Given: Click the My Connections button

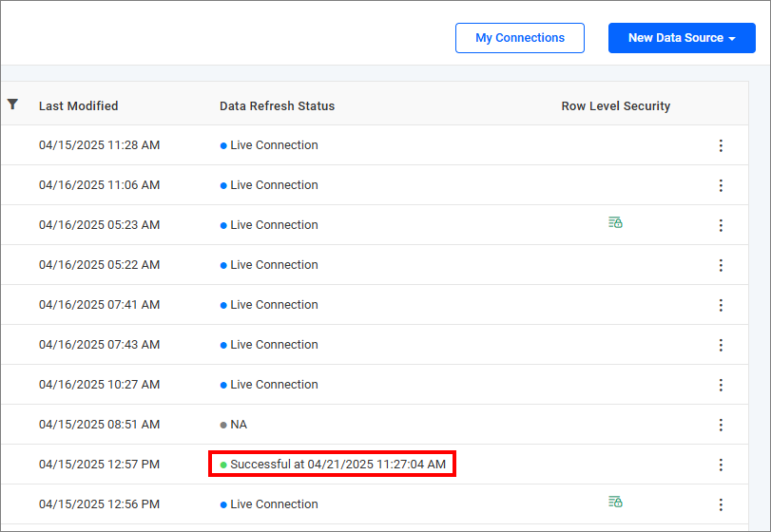Looking at the screenshot, I should point(519,38).
